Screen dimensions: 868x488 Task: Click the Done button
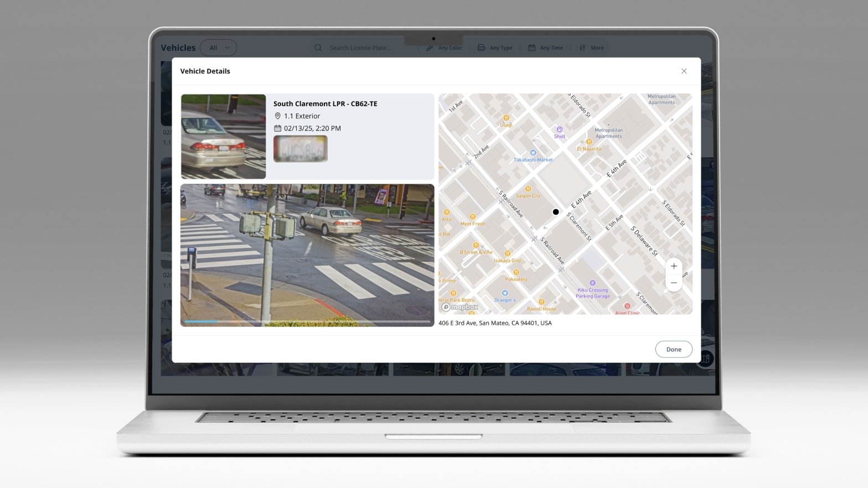coord(674,349)
